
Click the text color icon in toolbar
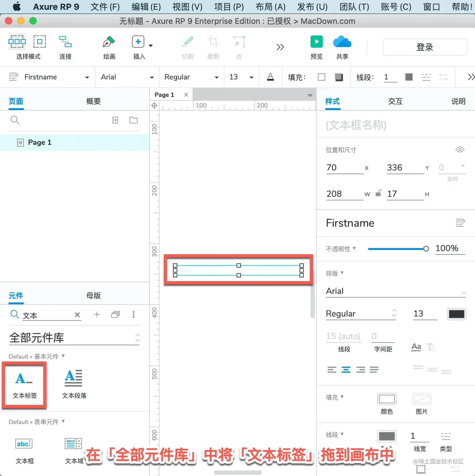point(270,77)
